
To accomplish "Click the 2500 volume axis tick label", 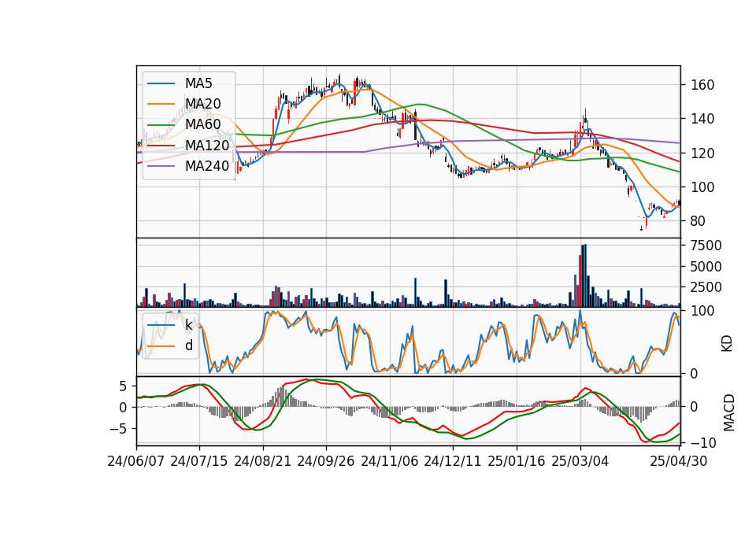I will [x=706, y=287].
